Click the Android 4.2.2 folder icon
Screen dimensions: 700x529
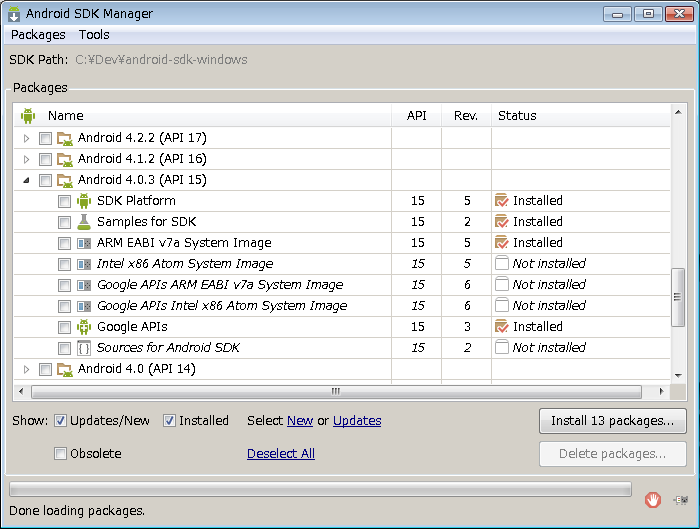tap(65, 138)
